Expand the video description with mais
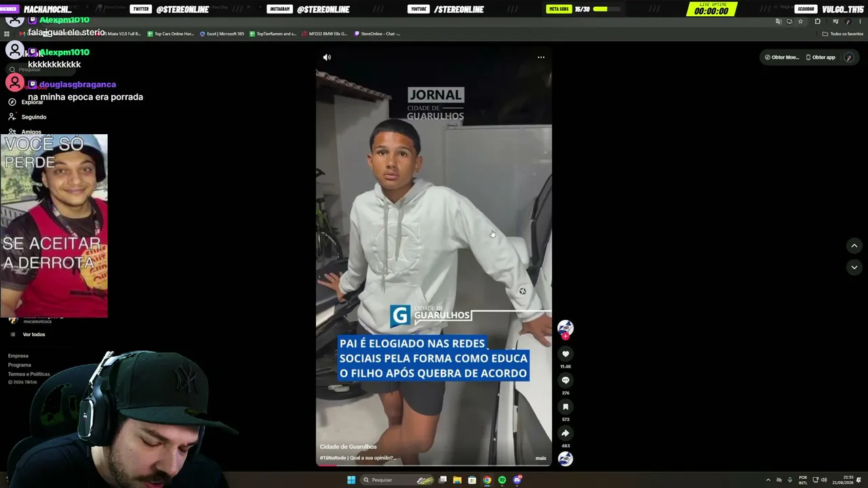 point(540,458)
